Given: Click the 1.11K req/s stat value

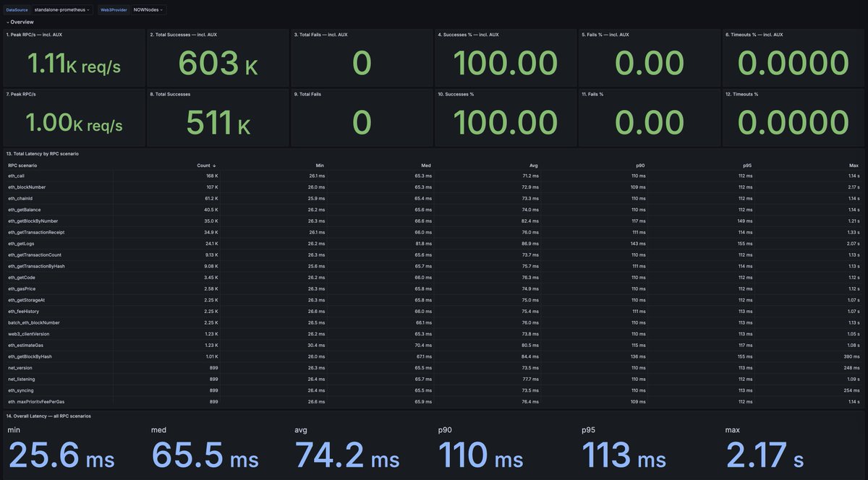Looking at the screenshot, I should coord(74,65).
